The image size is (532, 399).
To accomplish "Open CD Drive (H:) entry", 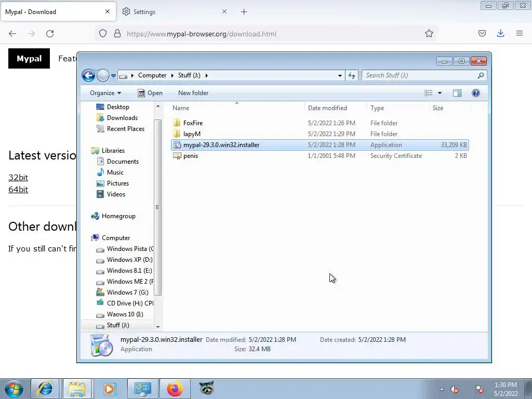I will click(x=125, y=303).
